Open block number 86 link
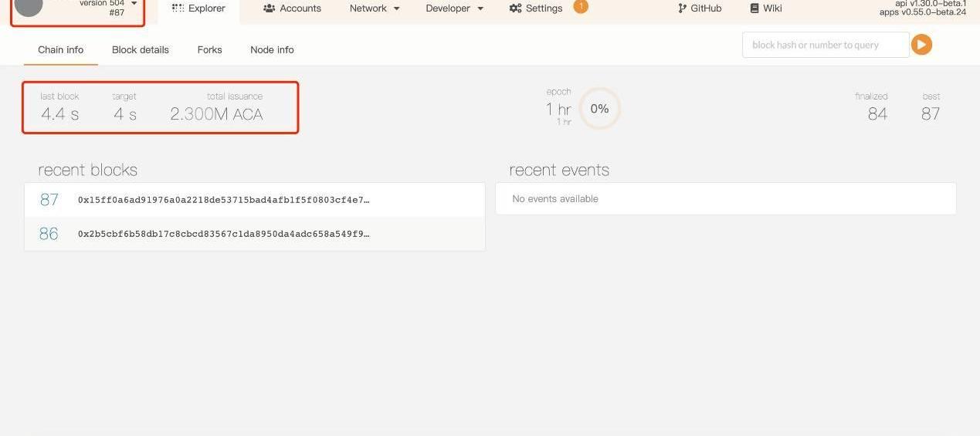This screenshot has width=980, height=436. pyautogui.click(x=49, y=234)
